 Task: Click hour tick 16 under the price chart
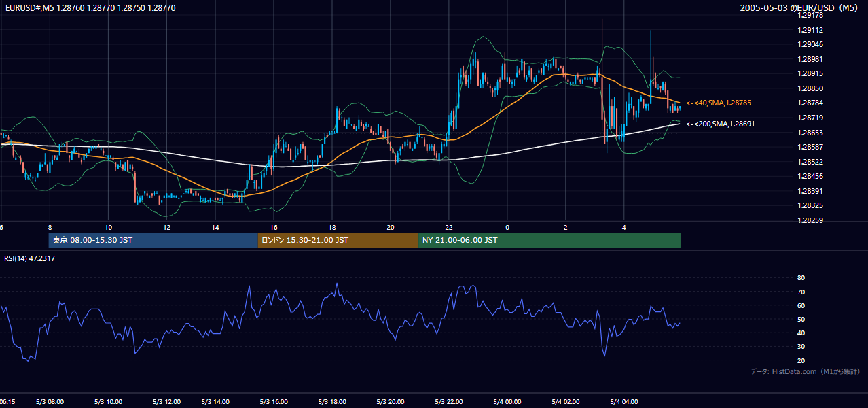(x=274, y=226)
